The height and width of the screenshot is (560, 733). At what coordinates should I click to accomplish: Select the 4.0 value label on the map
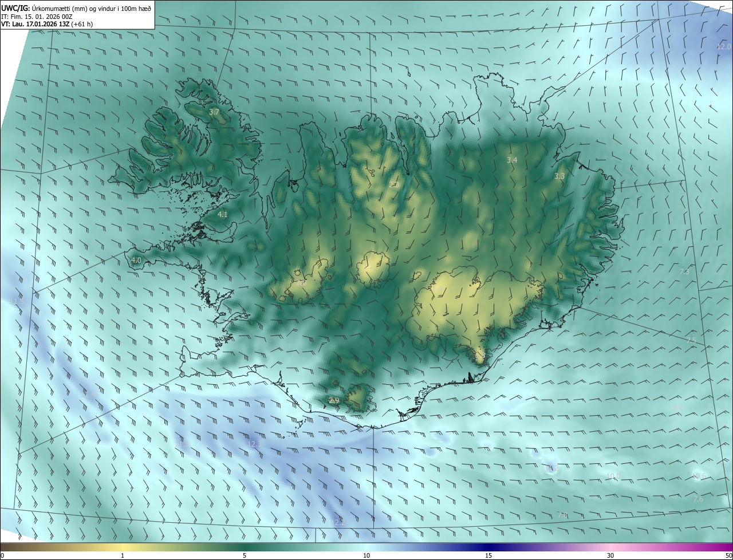tap(136, 260)
